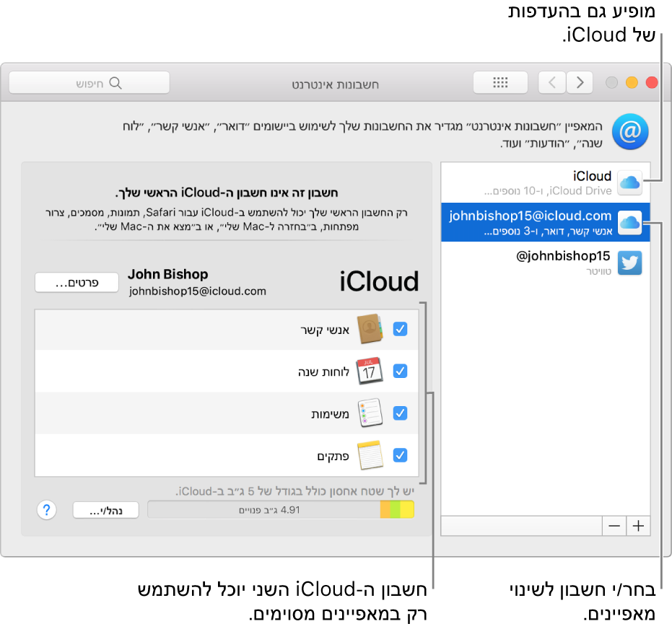Click the iCloud storage usage bar
The image size is (672, 629).
[x=281, y=510]
